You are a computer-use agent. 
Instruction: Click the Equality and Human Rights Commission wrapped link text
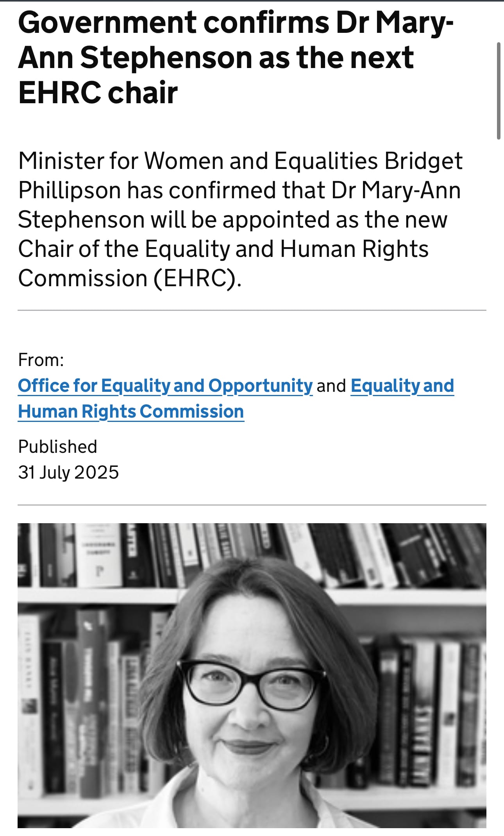(131, 411)
